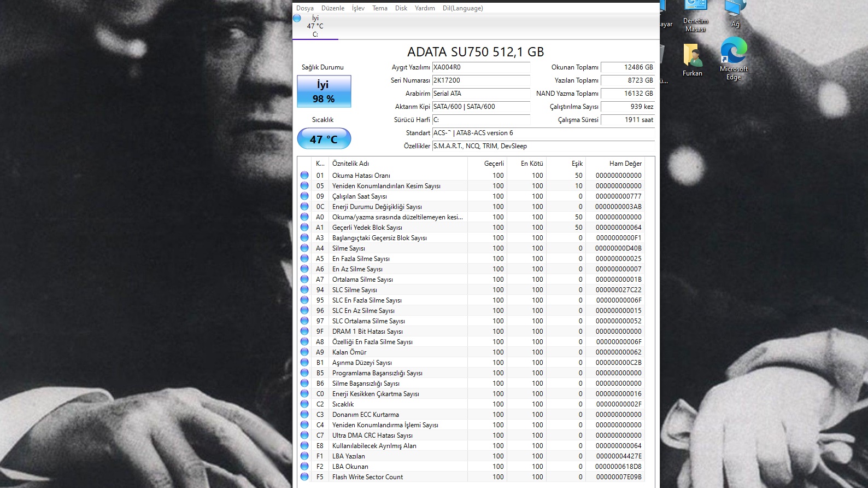The width and height of the screenshot is (868, 488).
Task: Click the Öznitelik Adı column header
Action: click(398, 164)
